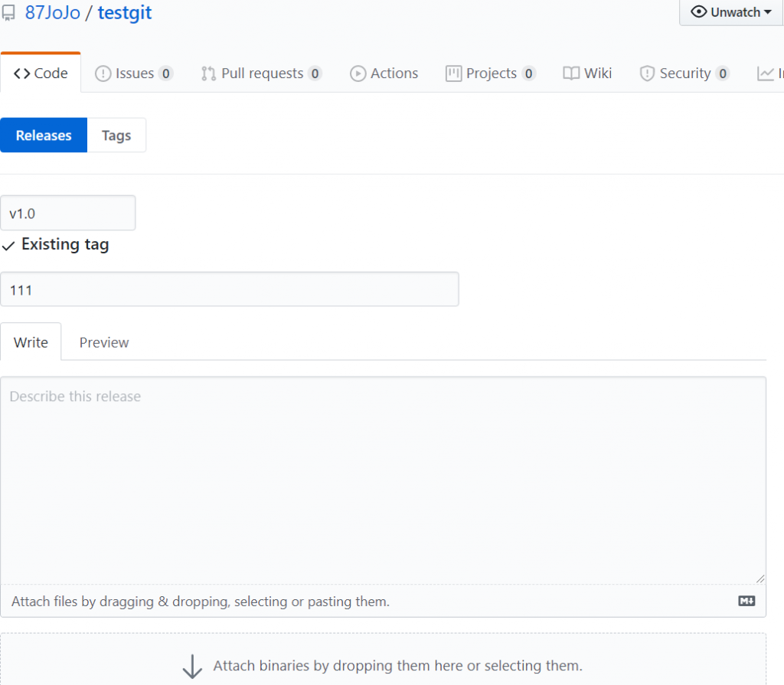Open the Issues tab

(134, 73)
